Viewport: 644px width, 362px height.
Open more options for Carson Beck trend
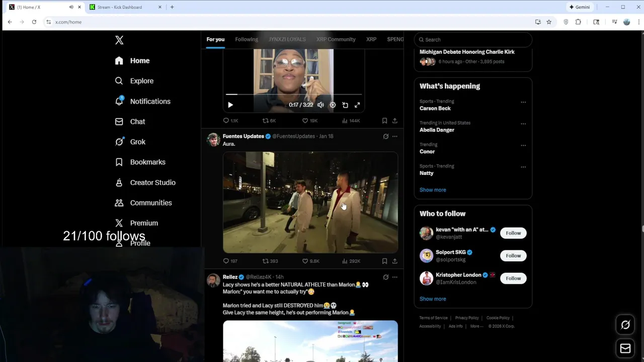pos(523,102)
